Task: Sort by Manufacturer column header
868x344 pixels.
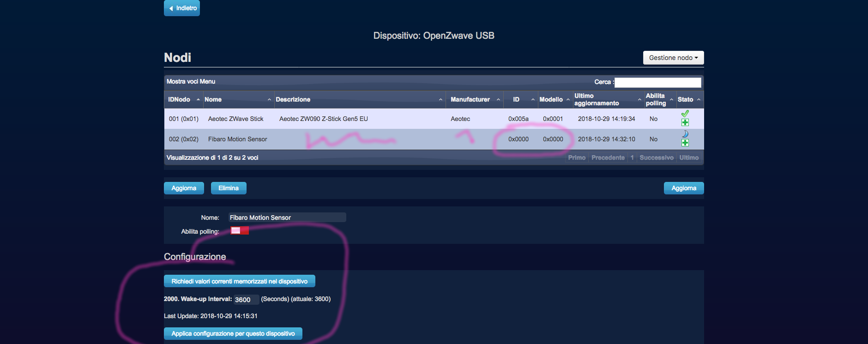Action: coord(470,100)
